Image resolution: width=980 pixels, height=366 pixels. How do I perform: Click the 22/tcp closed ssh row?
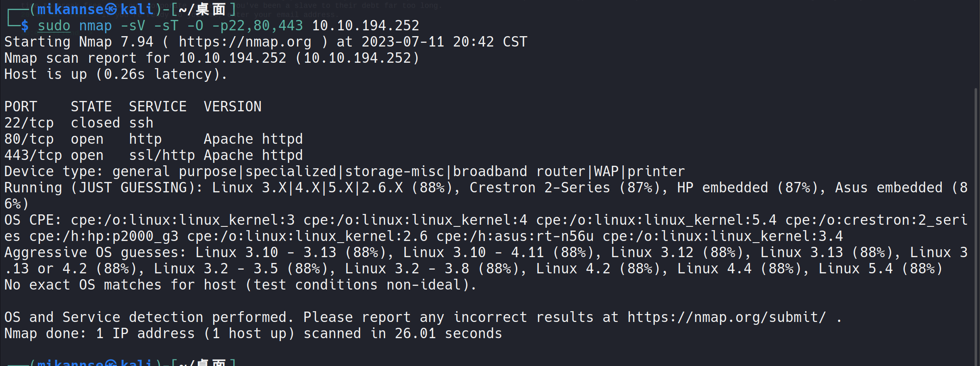(79, 123)
